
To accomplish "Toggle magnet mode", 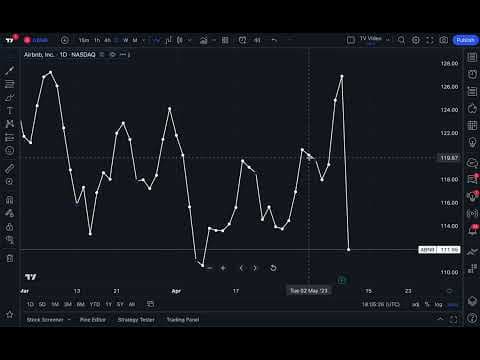I will point(10,200).
